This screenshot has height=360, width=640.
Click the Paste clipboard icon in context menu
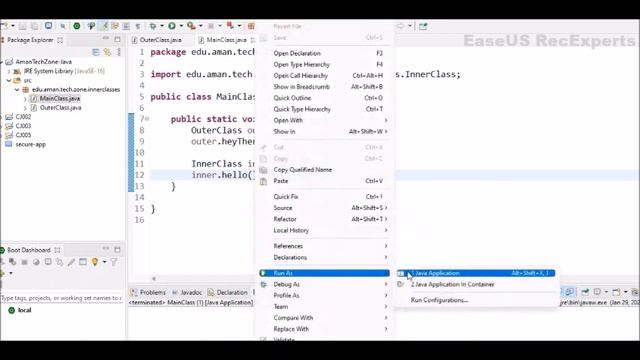264,181
